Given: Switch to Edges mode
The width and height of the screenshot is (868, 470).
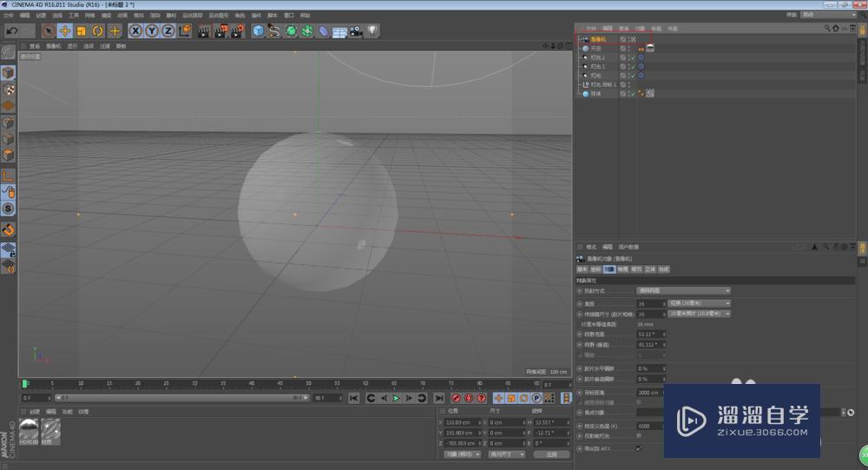Looking at the screenshot, I should [8, 138].
